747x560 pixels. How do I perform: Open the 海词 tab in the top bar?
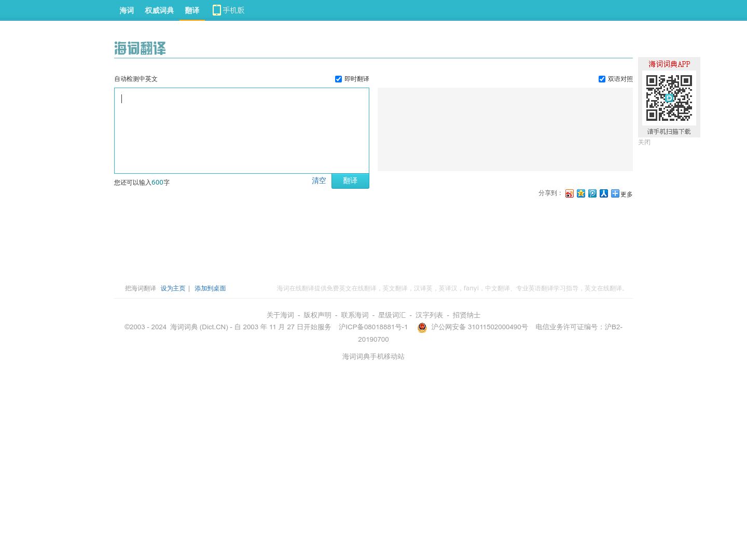pos(127,10)
